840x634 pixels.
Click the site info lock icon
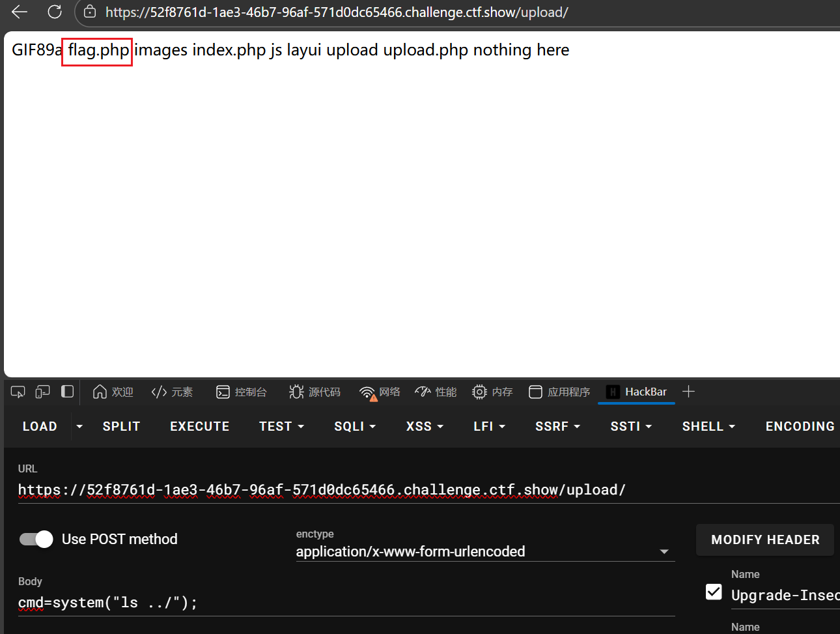[90, 12]
